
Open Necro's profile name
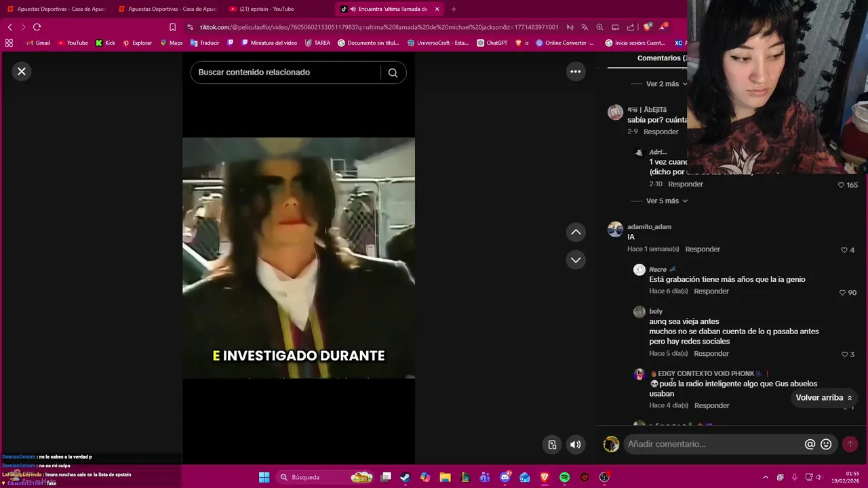click(x=658, y=270)
